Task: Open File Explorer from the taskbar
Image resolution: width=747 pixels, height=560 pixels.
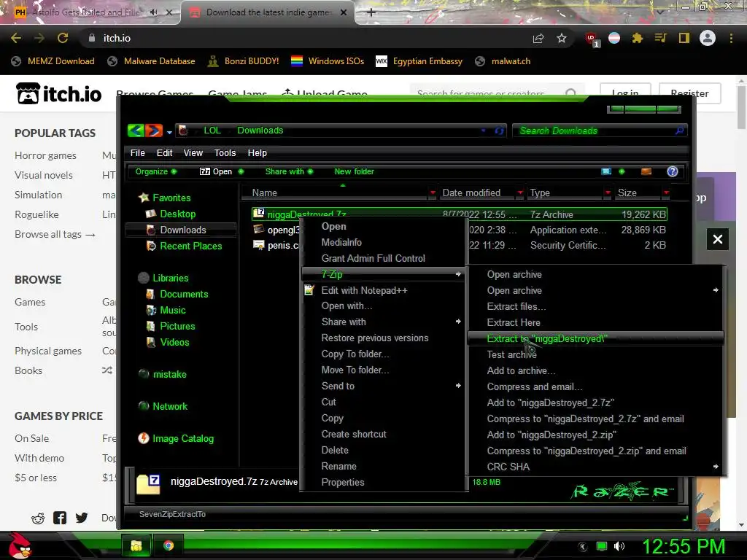Action: [x=136, y=545]
